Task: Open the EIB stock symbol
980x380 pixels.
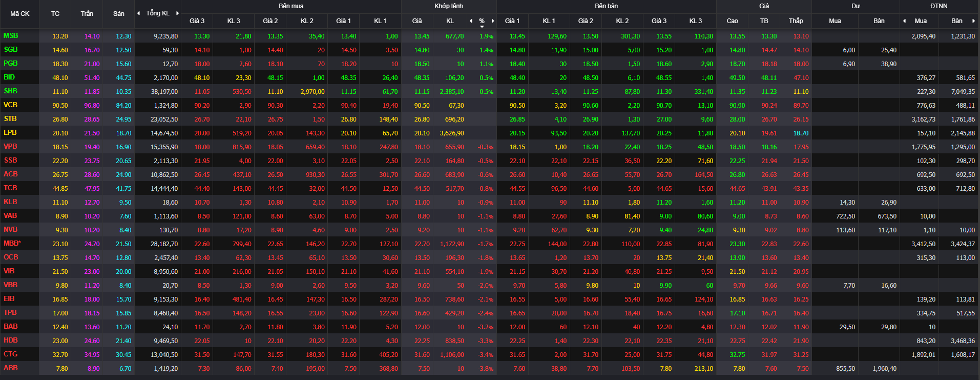Action: click(9, 299)
